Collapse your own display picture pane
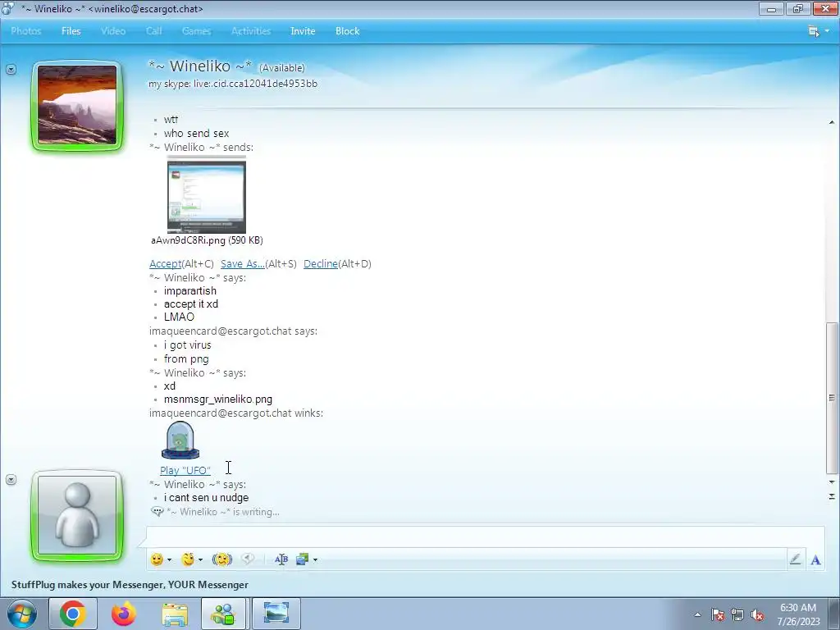 (11, 479)
